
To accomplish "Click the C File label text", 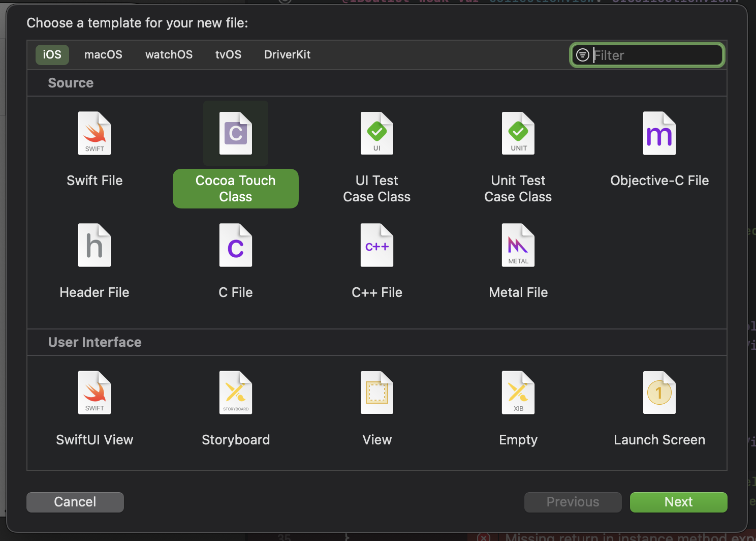I will point(236,292).
